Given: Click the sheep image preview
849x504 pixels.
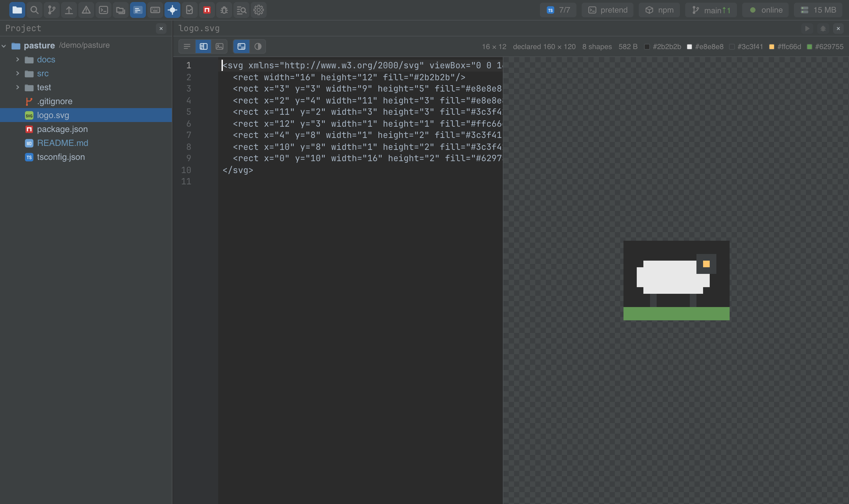Looking at the screenshot, I should (677, 281).
